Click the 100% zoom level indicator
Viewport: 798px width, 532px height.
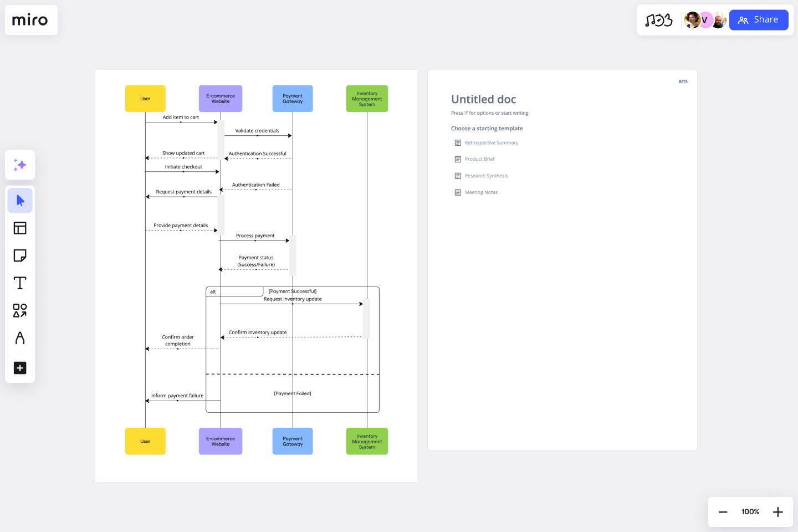click(750, 511)
